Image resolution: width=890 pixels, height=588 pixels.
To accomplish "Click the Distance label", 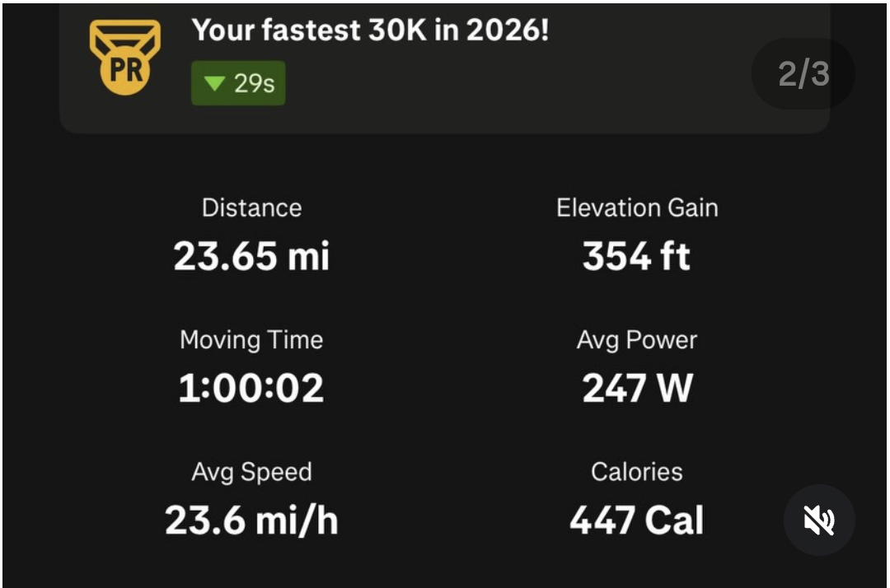I will (x=252, y=208).
